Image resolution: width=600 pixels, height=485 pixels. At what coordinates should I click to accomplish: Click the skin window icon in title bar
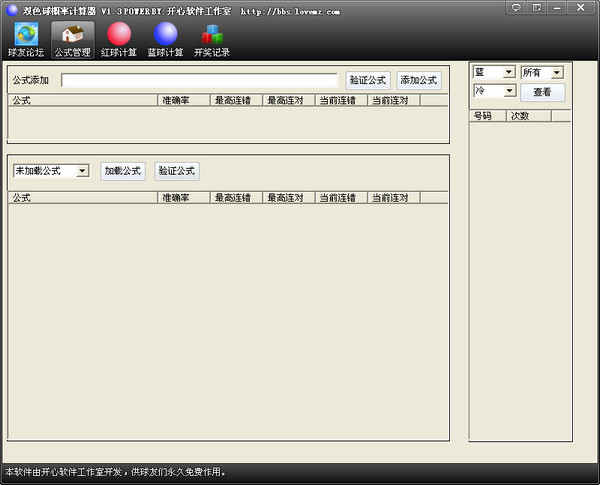[x=537, y=7]
